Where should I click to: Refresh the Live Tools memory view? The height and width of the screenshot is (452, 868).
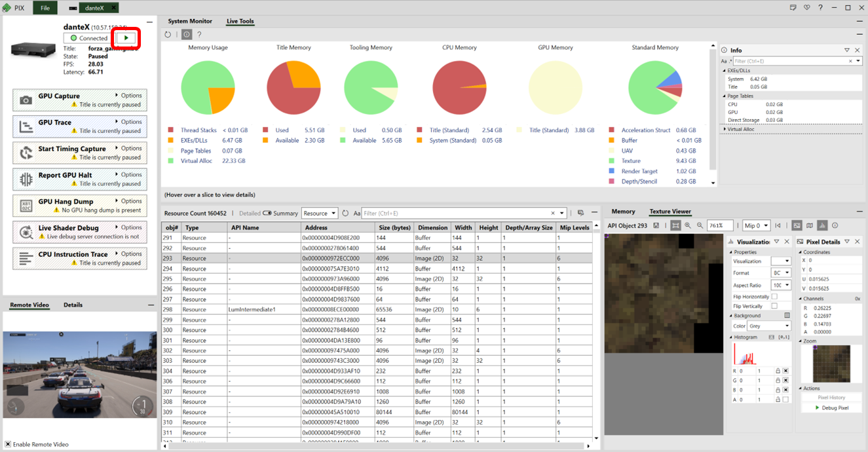point(168,34)
